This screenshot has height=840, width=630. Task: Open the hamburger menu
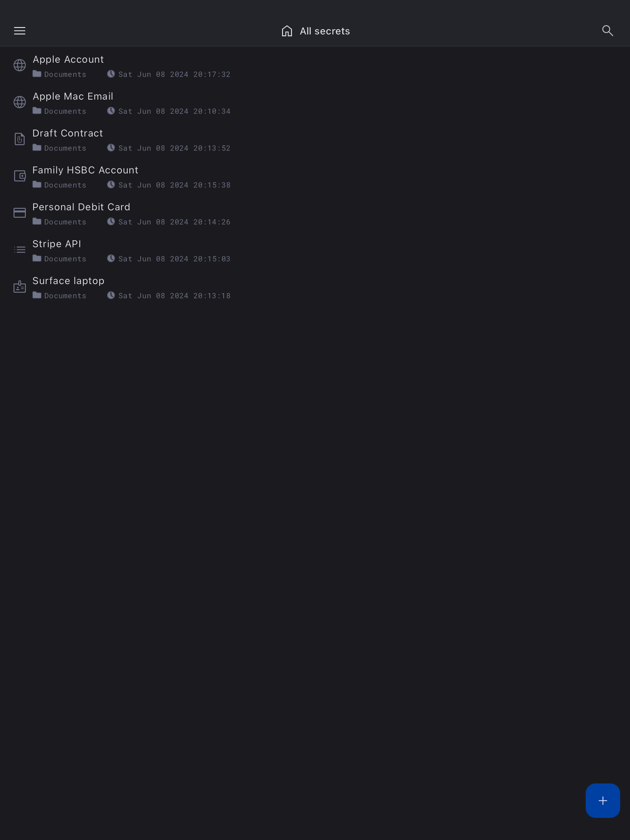click(x=20, y=31)
